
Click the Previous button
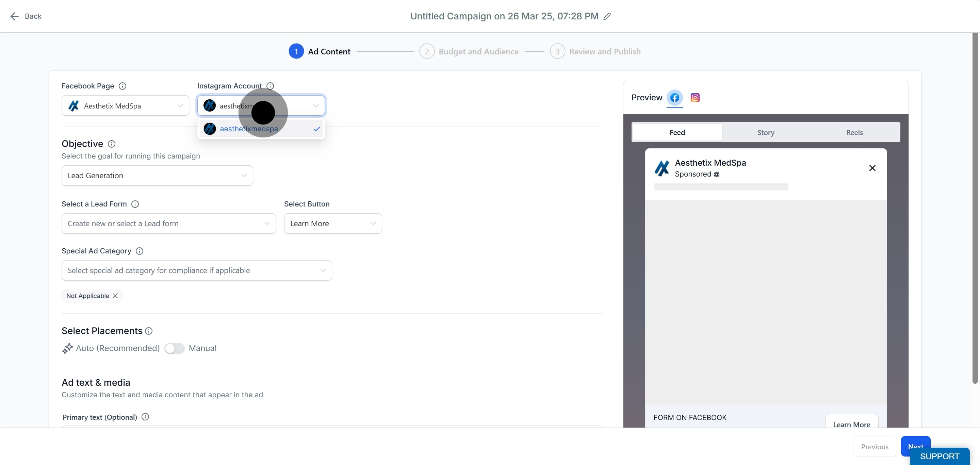point(874,447)
